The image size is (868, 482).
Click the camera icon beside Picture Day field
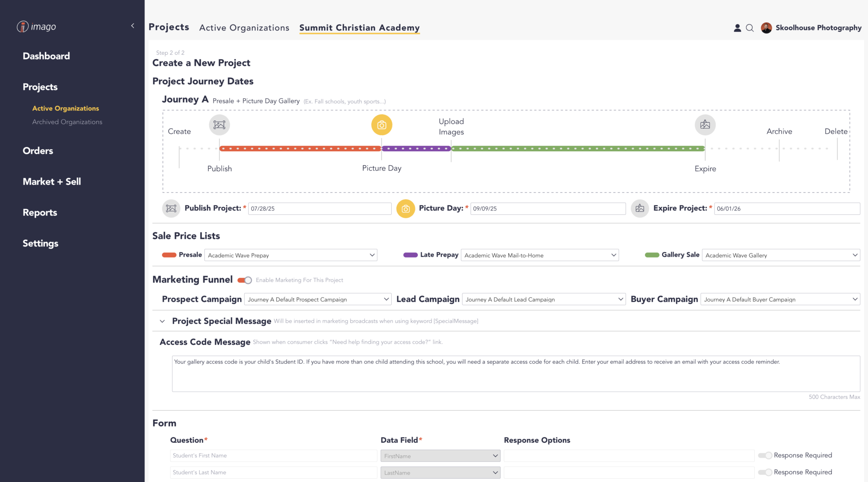coord(406,208)
